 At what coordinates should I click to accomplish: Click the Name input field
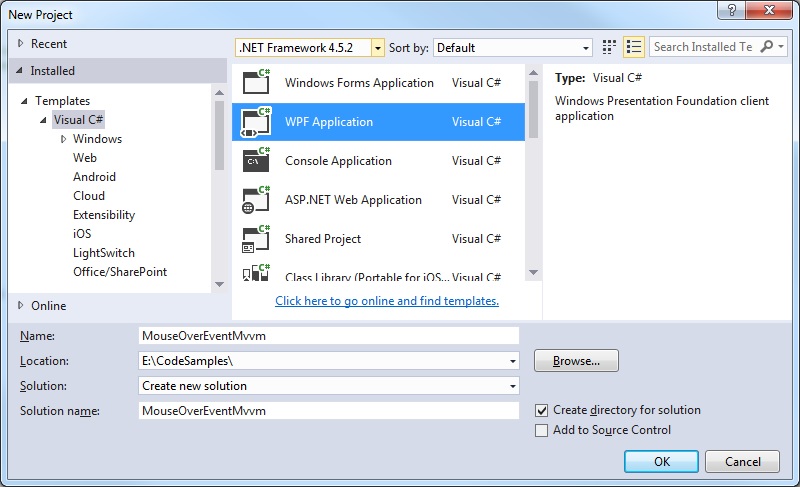click(x=329, y=336)
